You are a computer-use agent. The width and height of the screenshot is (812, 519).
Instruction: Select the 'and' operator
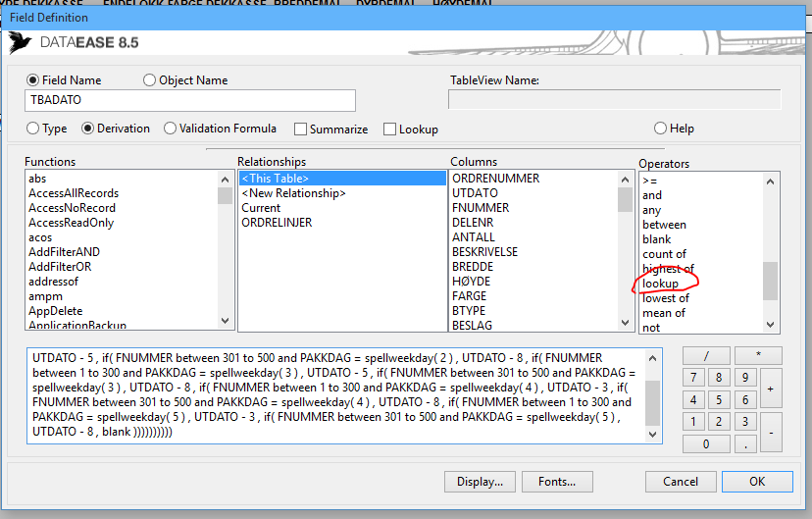(652, 195)
